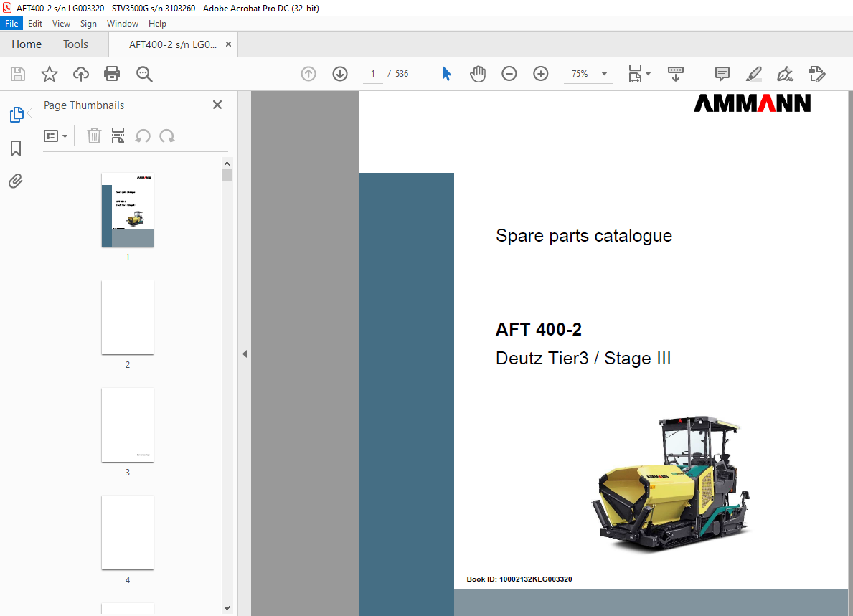The width and height of the screenshot is (853, 616).
Task: Toggle the scrolling read mode icon
Action: tap(676, 74)
